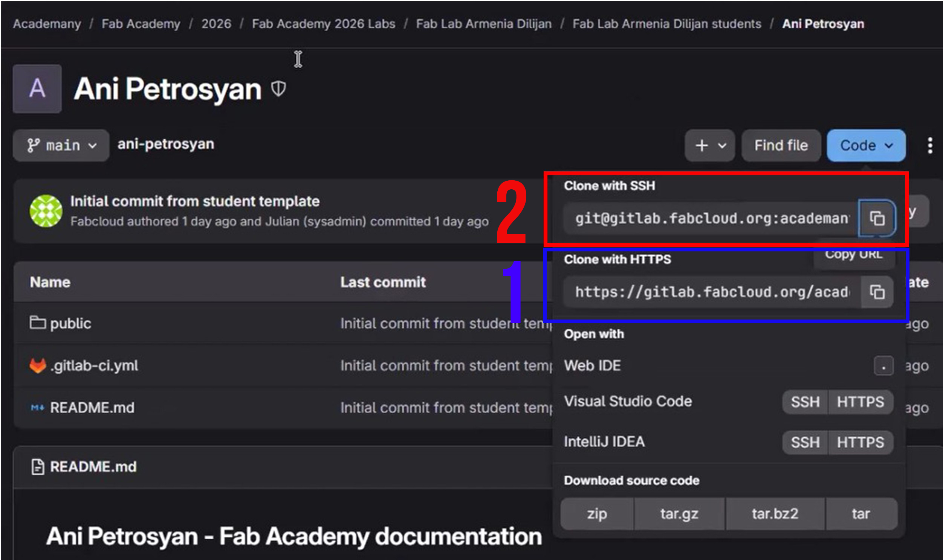The image size is (943, 560).
Task: Click the shield visibility icon beside project name
Action: (278, 89)
